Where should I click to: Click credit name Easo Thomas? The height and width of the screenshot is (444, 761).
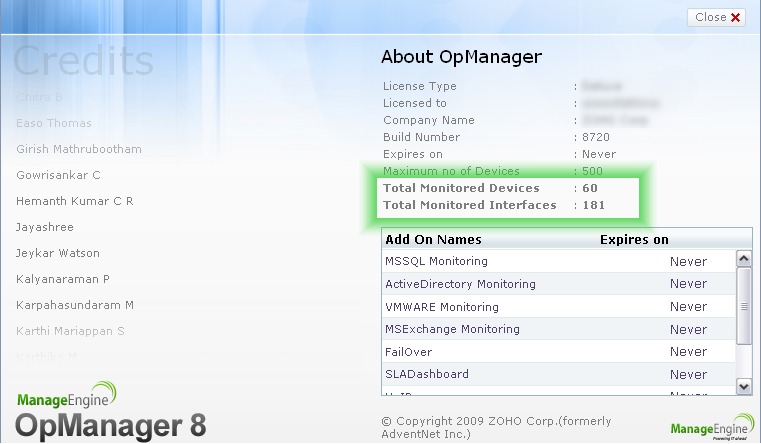coord(53,123)
